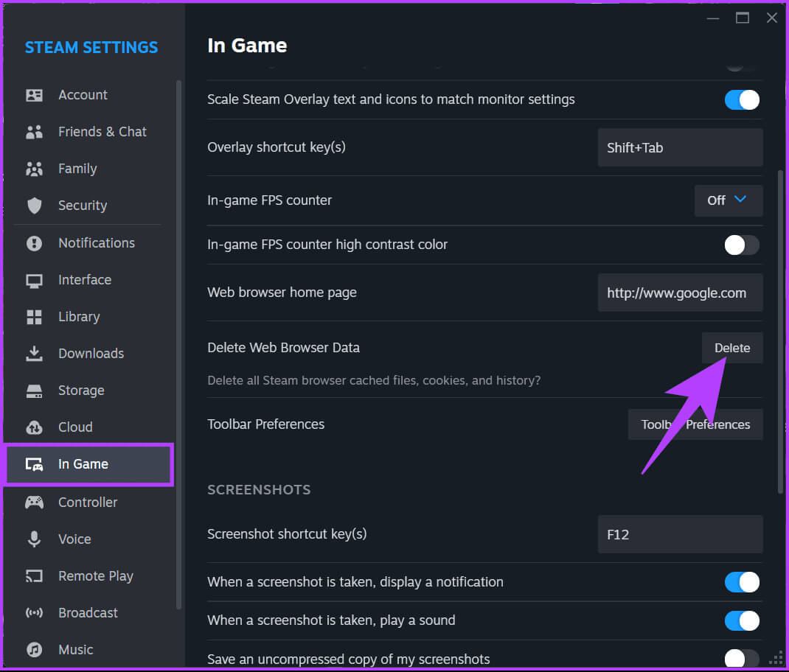Click the Storage drive icon
789x672 pixels.
34,391
